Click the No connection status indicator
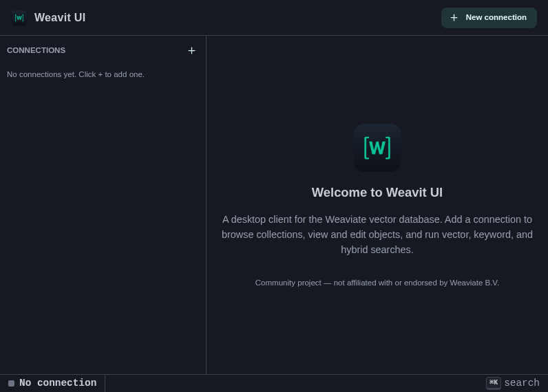The height and width of the screenshot is (392, 548). coord(52,383)
